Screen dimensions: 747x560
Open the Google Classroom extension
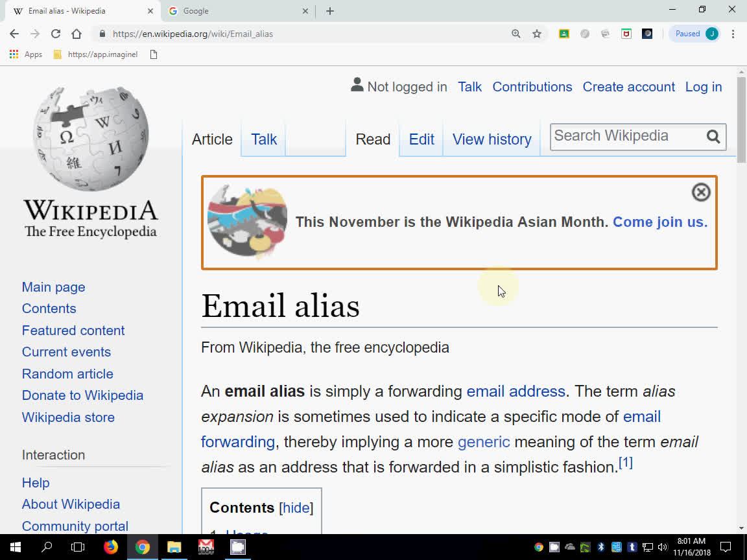(563, 33)
